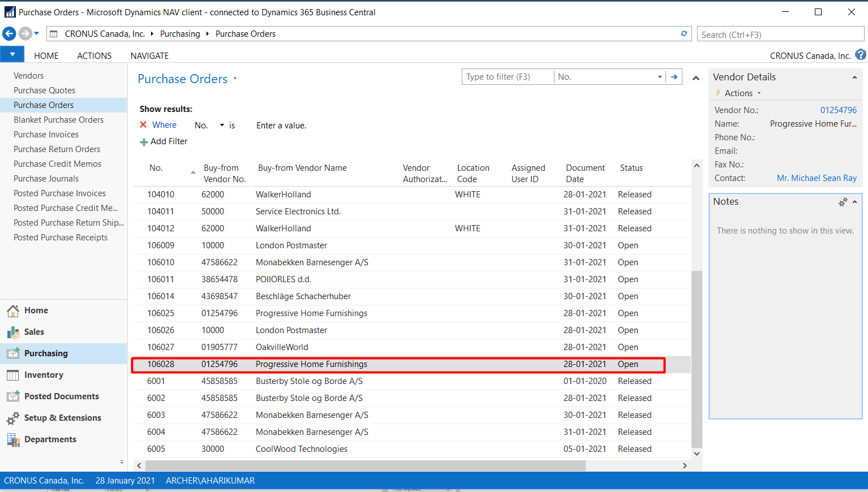This screenshot has width=868, height=492.
Task: Open Purchase Return Orders list
Action: pos(57,149)
